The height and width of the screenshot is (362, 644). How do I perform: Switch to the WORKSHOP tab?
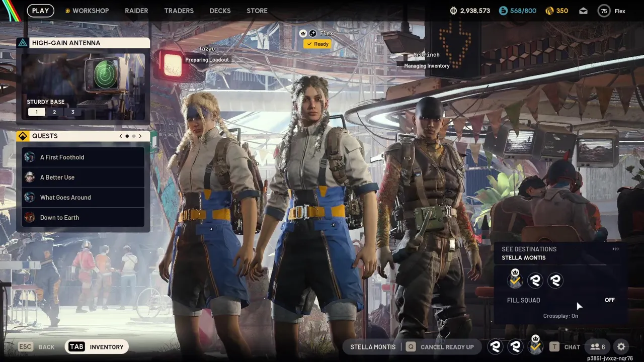(91, 11)
